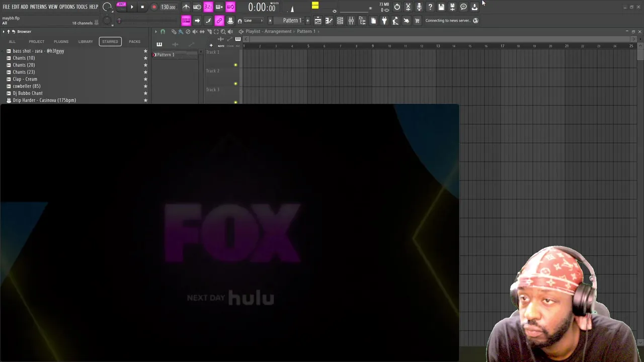Arm the Record button
Image resolution: width=644 pixels, height=362 pixels.
point(154,7)
